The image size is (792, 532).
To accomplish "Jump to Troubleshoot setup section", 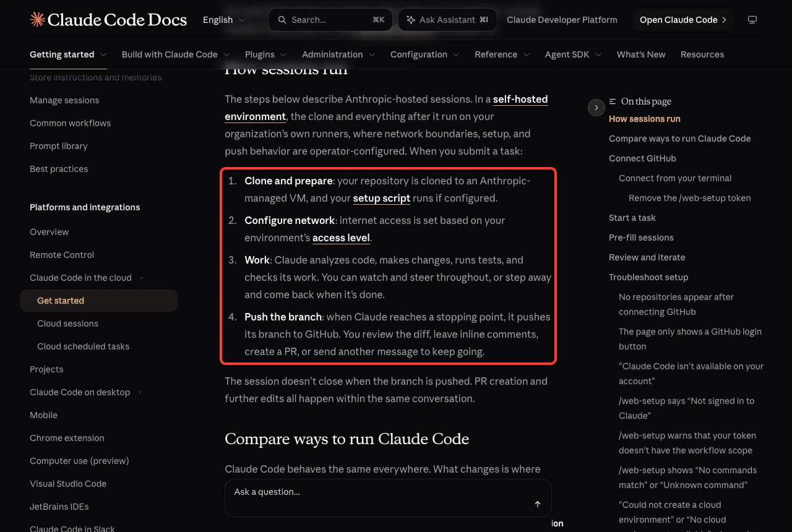I will 648,277.
